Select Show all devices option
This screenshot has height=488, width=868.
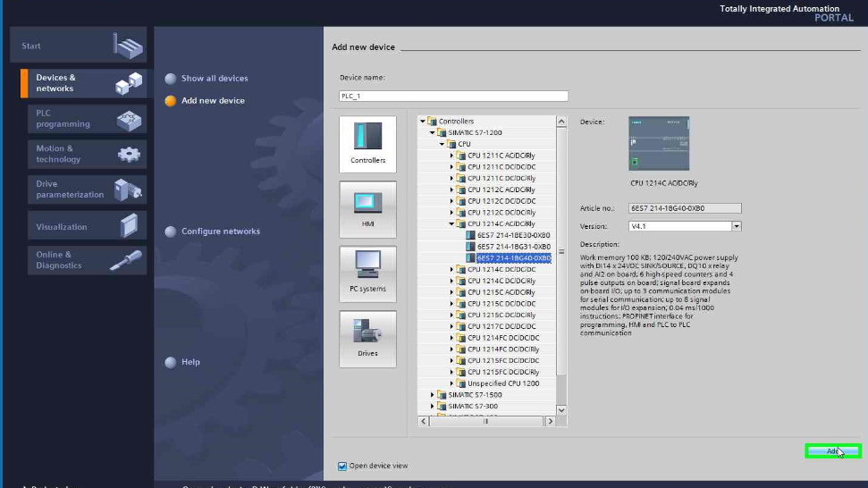click(206, 79)
